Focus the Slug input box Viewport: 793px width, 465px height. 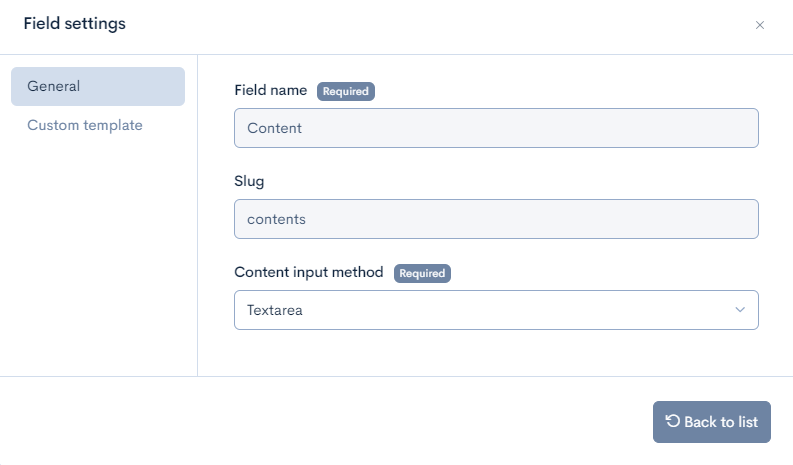coord(496,219)
